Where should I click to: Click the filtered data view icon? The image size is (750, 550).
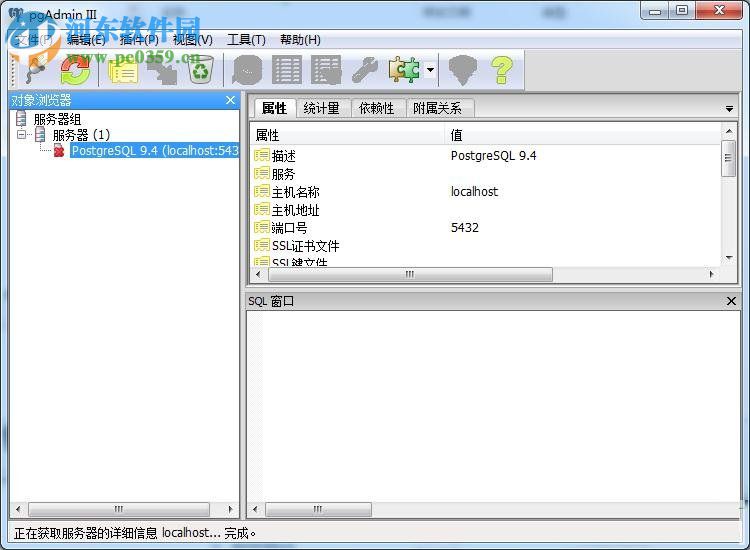[326, 70]
